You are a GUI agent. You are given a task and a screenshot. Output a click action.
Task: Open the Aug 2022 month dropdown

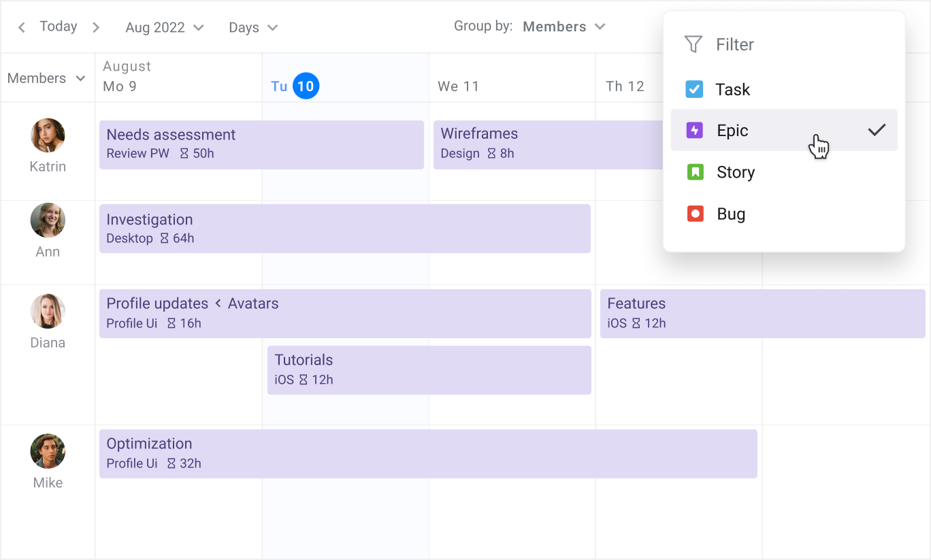coord(165,27)
